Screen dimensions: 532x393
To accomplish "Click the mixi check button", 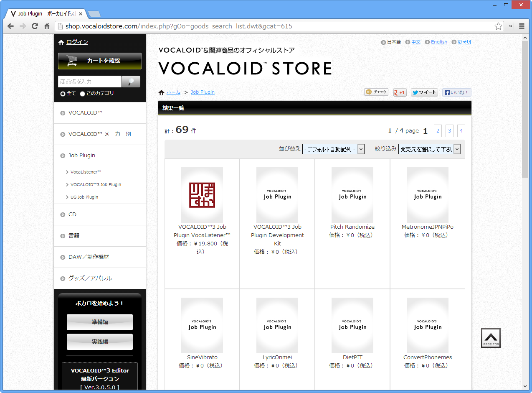I will 376,92.
